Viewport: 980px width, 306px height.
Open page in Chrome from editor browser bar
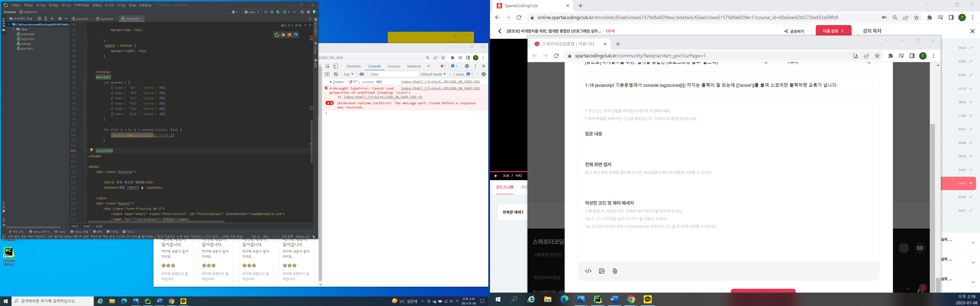283,35
